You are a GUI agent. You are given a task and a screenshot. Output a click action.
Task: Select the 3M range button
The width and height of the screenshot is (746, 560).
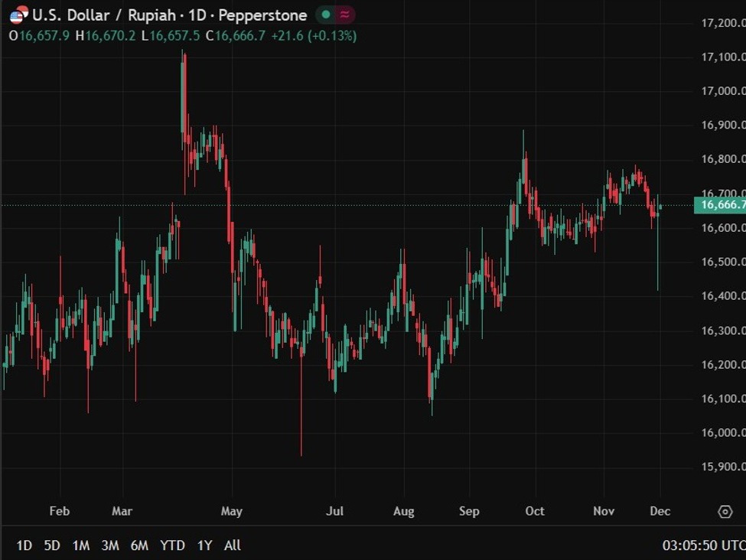pyautogui.click(x=109, y=545)
